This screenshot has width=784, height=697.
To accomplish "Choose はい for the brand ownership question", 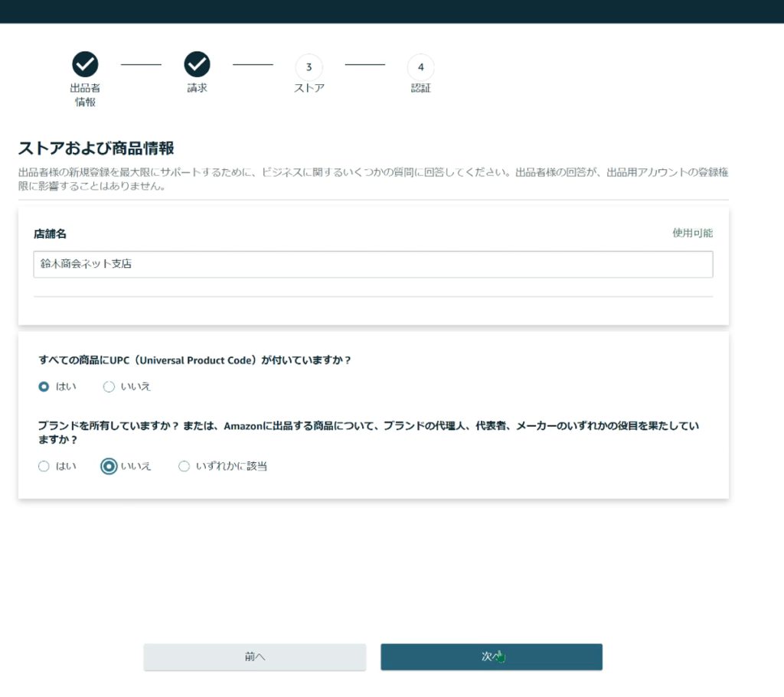I will (44, 466).
